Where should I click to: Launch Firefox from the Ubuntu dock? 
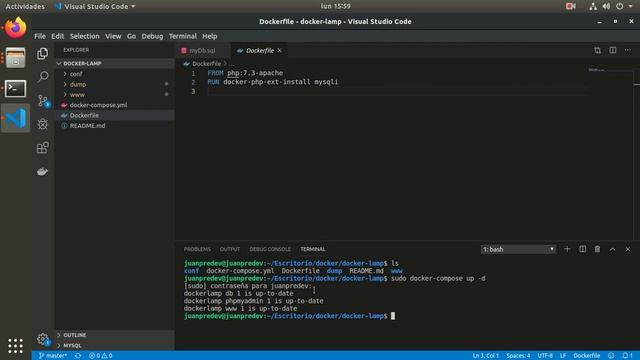pyautogui.click(x=16, y=28)
